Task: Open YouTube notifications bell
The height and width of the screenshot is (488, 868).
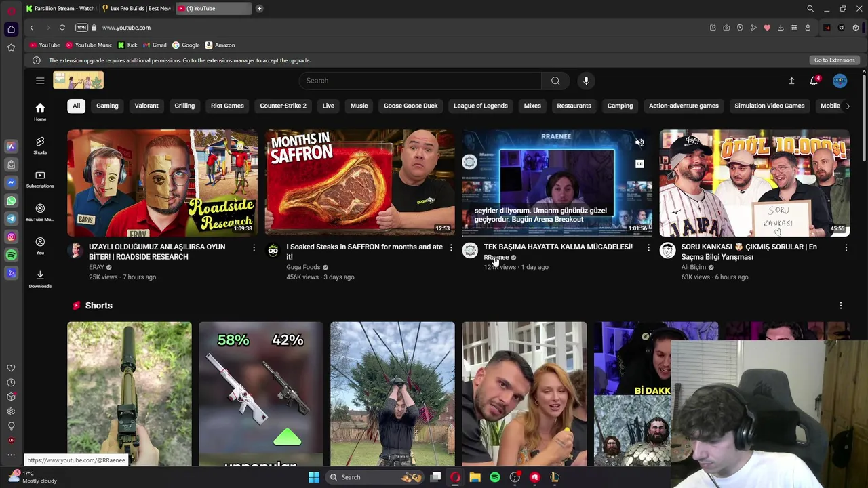Action: (x=814, y=81)
